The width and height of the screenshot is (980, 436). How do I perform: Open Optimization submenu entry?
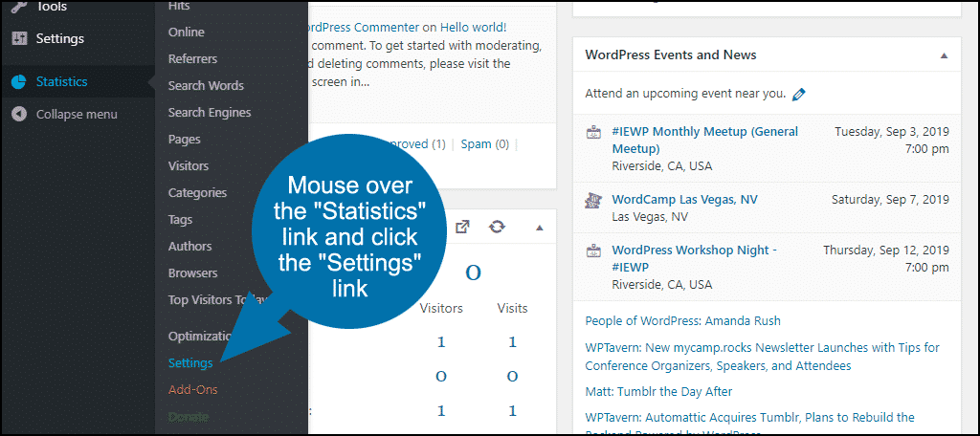point(201,336)
